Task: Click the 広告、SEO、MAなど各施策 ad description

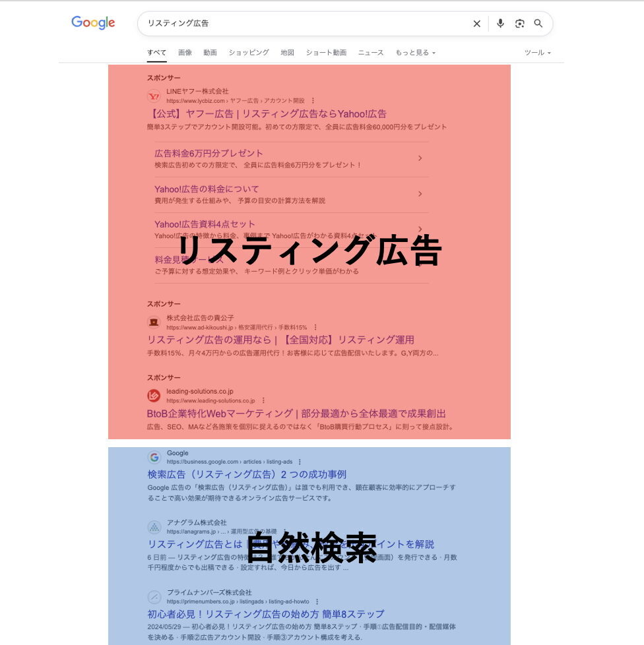Action: (300, 427)
